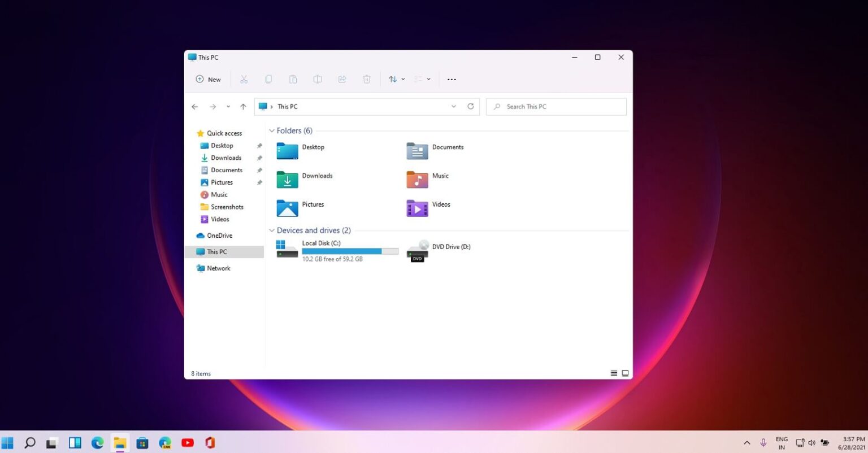
Task: Click the Local Disk C: usage bar
Action: tap(350, 251)
